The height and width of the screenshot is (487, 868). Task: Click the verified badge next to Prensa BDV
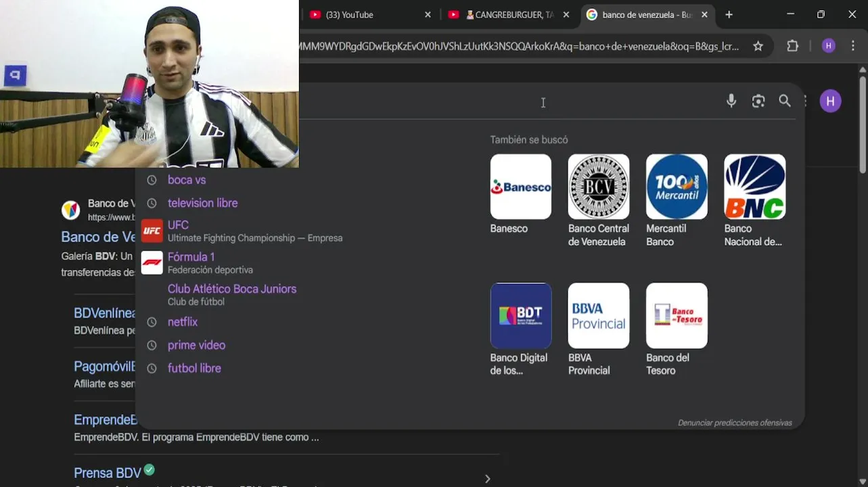point(150,469)
